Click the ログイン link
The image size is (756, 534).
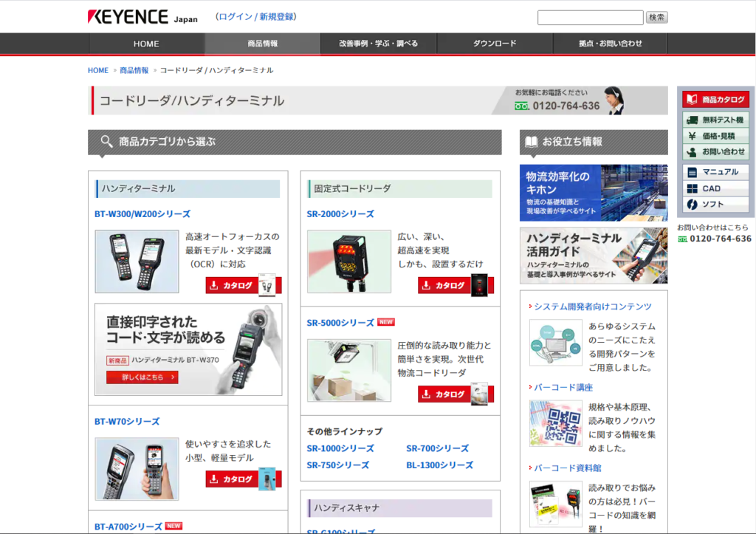[x=236, y=17]
